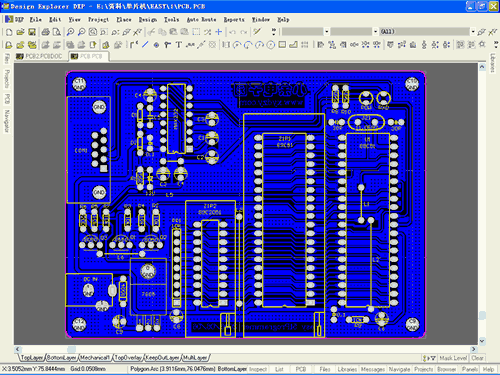Switch to the BottomLayer tab

pos(61,358)
